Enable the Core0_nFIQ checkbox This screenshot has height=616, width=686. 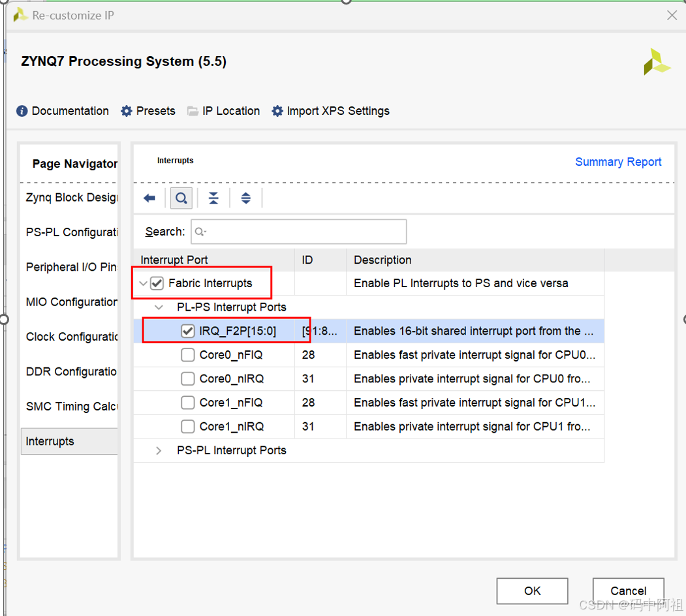click(188, 355)
